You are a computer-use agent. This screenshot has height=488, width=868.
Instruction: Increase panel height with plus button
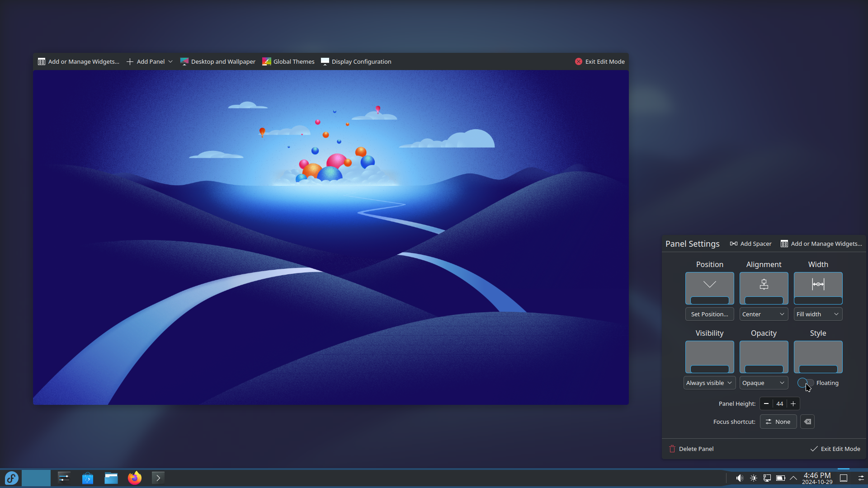tap(793, 404)
